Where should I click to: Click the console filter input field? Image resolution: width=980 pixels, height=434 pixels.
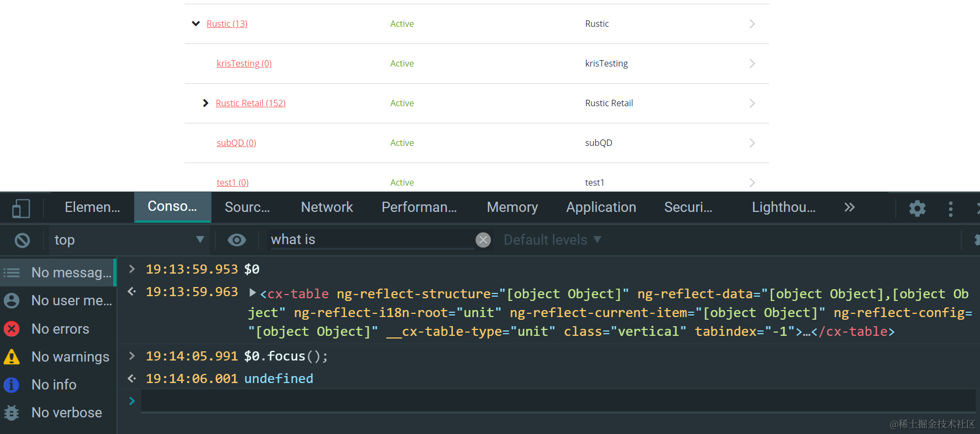(370, 240)
